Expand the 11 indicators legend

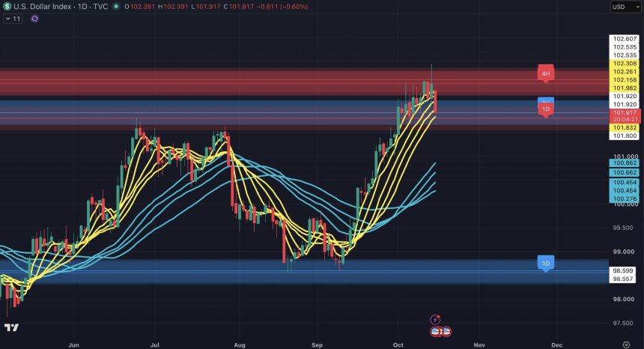coord(13,19)
